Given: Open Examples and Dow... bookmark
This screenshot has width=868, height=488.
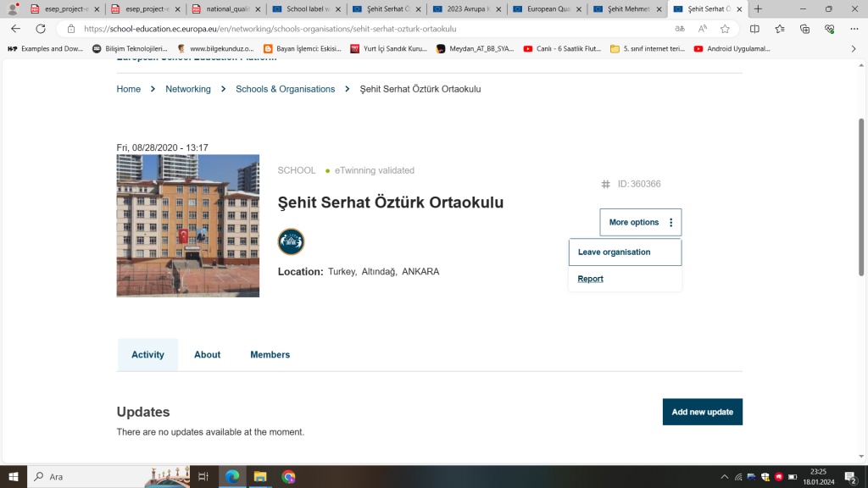Looking at the screenshot, I should (x=46, y=48).
